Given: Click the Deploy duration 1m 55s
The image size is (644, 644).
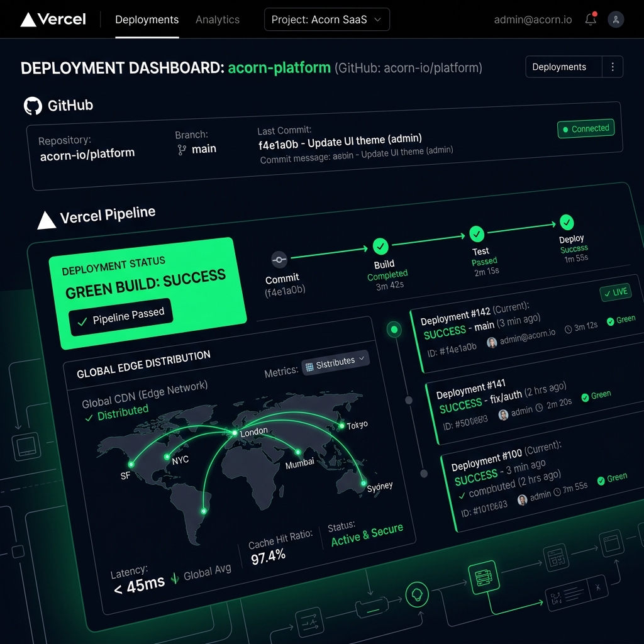Looking at the screenshot, I should tap(576, 258).
